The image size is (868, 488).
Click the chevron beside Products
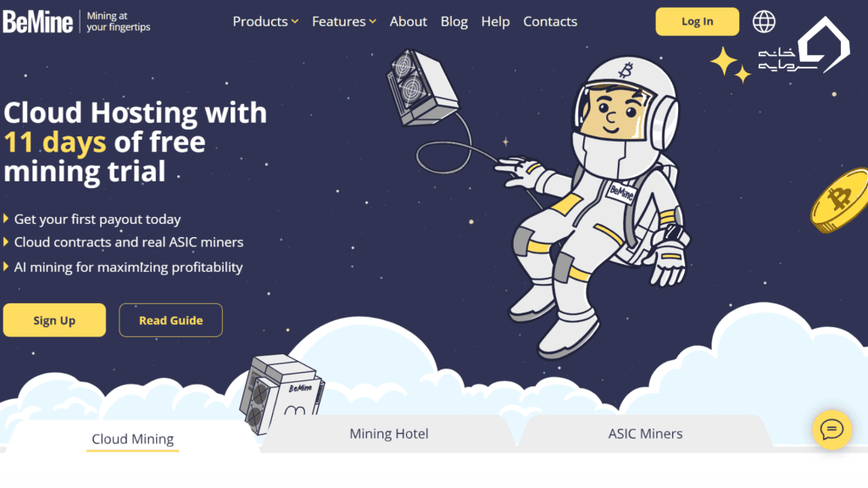(295, 21)
